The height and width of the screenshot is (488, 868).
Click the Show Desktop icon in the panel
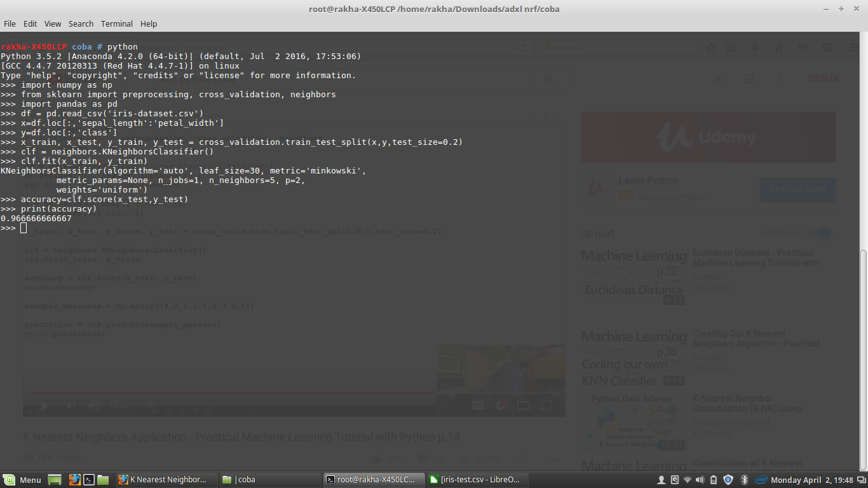pyautogui.click(x=55, y=480)
